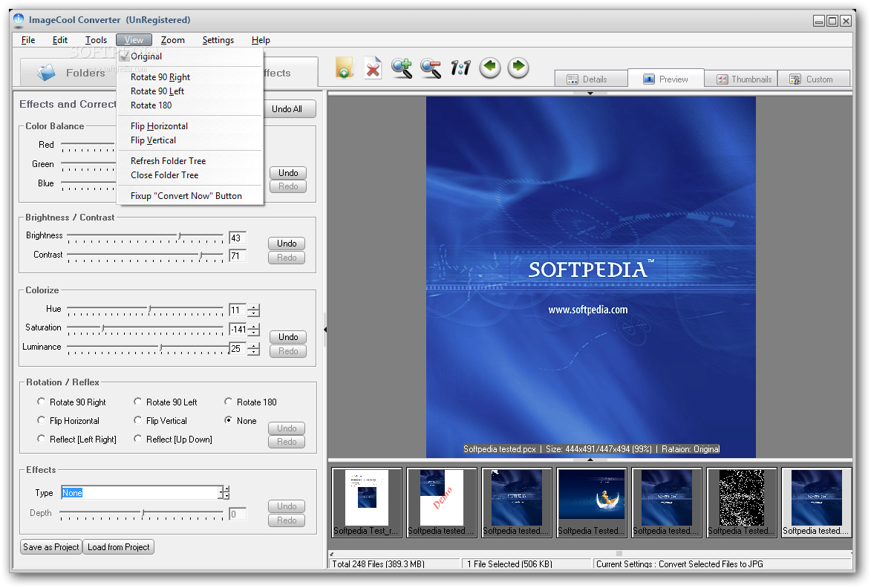
Task: Open the Edit menu
Action: 60,40
